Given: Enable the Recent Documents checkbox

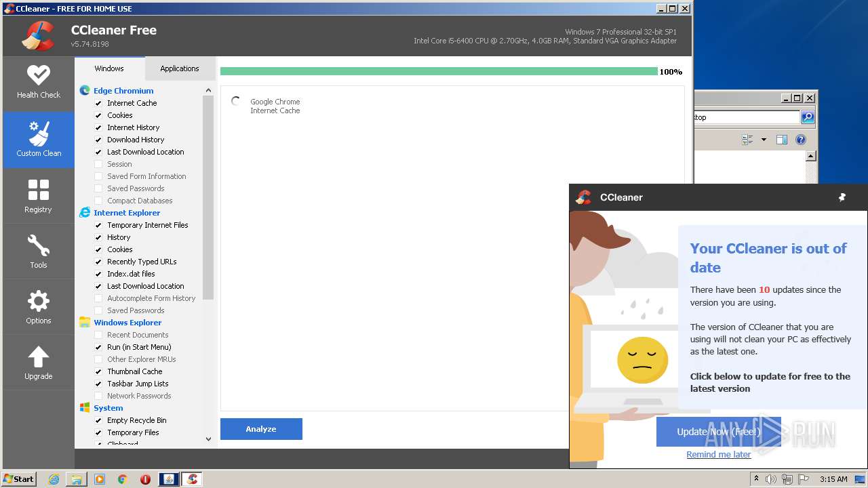Looking at the screenshot, I should 98,335.
